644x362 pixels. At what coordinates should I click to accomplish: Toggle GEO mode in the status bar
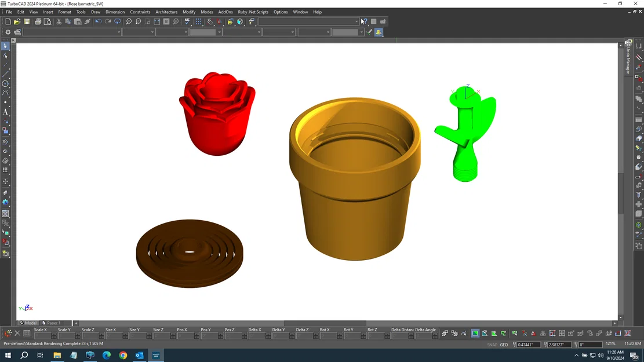(x=504, y=345)
